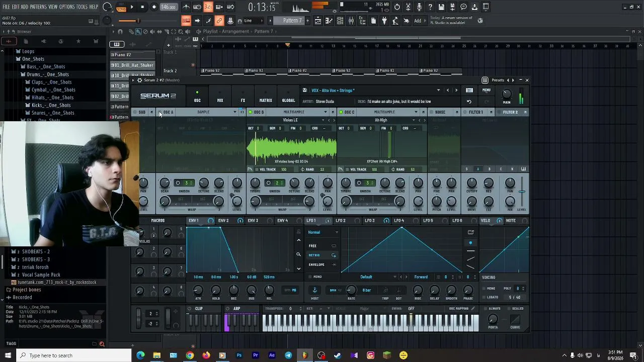Toggle the link (chain) icon next to Line

219,21
